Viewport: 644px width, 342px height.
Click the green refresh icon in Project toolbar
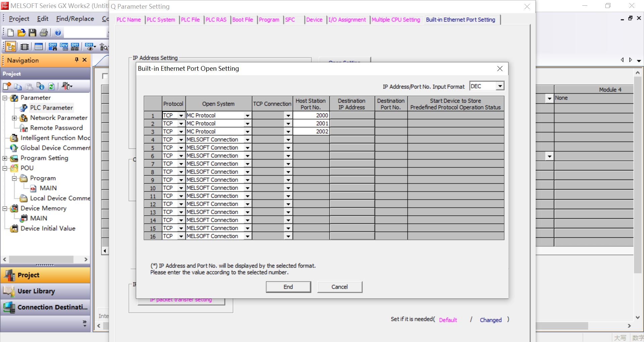click(x=51, y=87)
